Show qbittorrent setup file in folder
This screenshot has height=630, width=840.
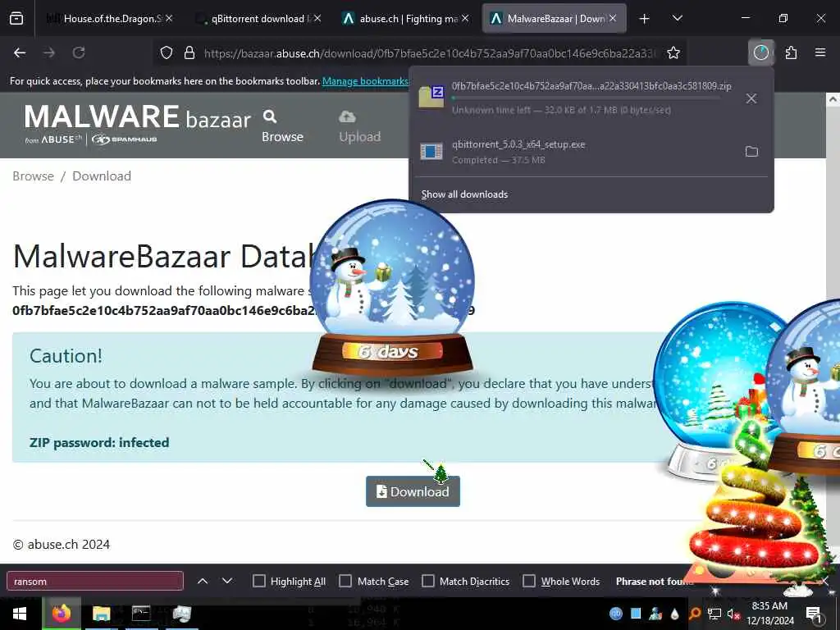click(751, 152)
